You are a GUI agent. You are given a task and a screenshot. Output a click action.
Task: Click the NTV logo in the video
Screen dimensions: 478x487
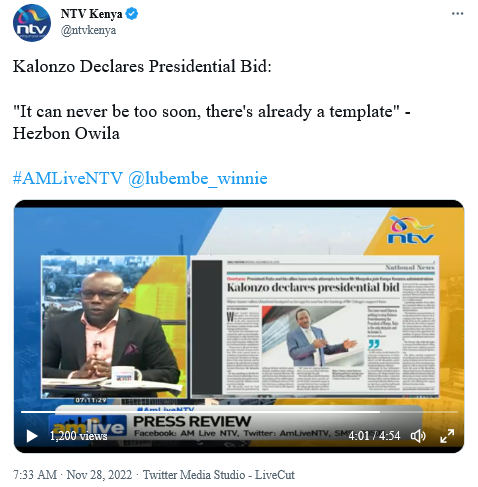pos(411,230)
